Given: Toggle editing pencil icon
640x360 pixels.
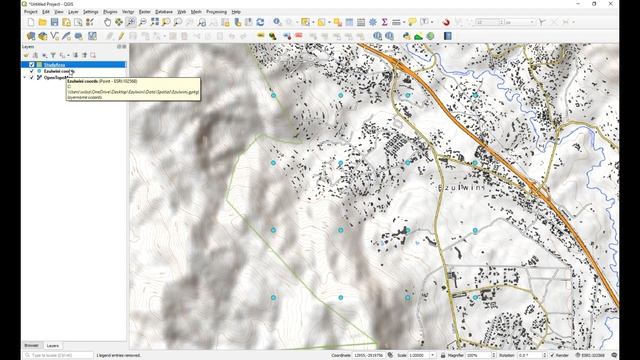Looking at the screenshot, I should [x=121, y=36].
